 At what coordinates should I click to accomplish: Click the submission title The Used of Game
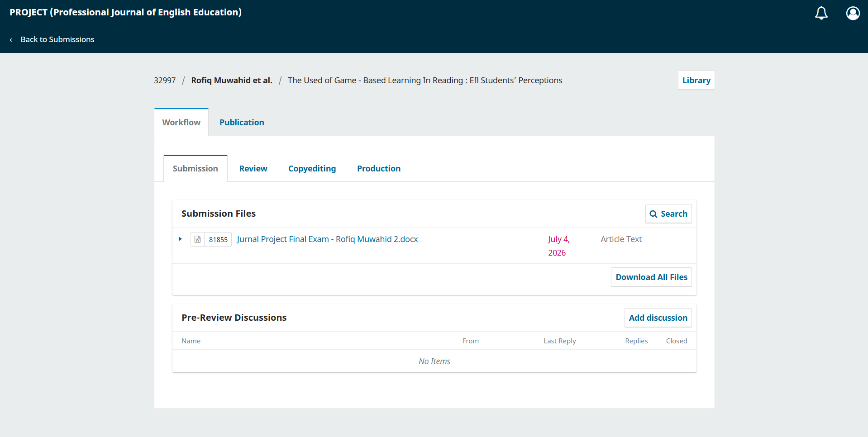[424, 81]
